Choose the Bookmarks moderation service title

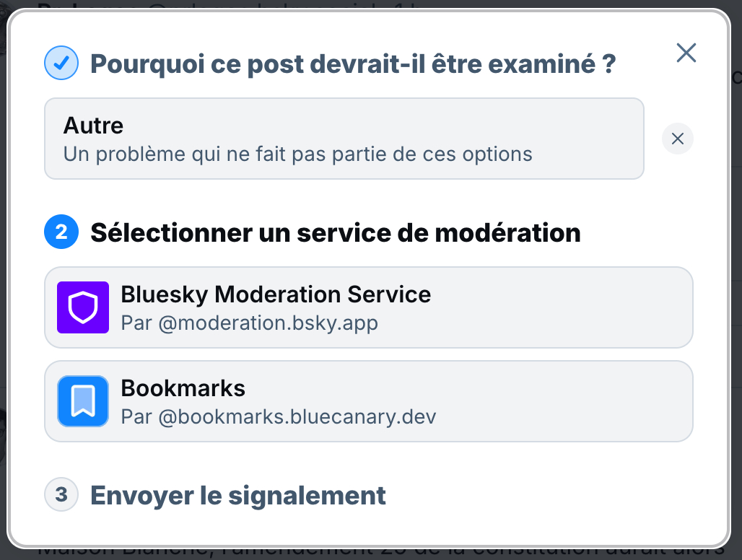pyautogui.click(x=183, y=388)
